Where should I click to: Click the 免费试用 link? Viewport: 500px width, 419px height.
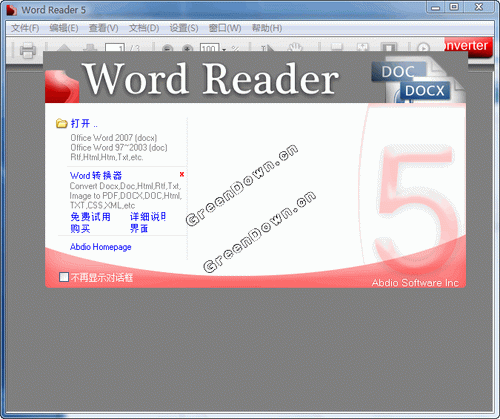(x=90, y=217)
